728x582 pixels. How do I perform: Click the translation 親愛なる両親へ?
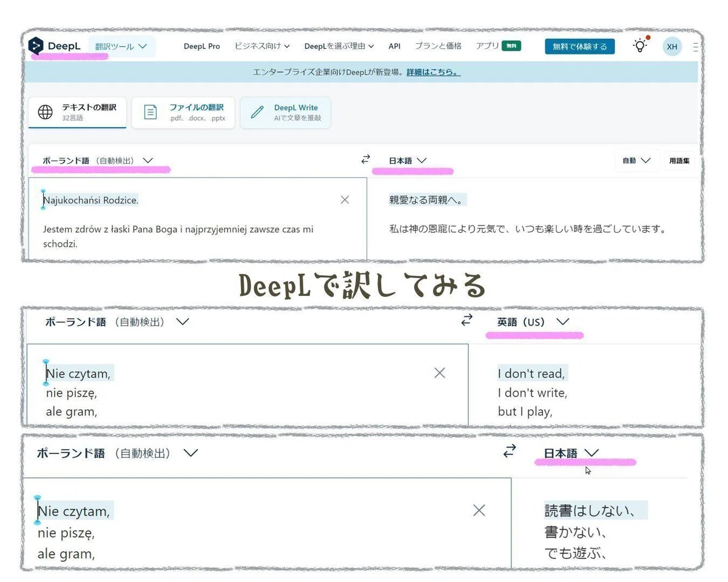pos(428,200)
